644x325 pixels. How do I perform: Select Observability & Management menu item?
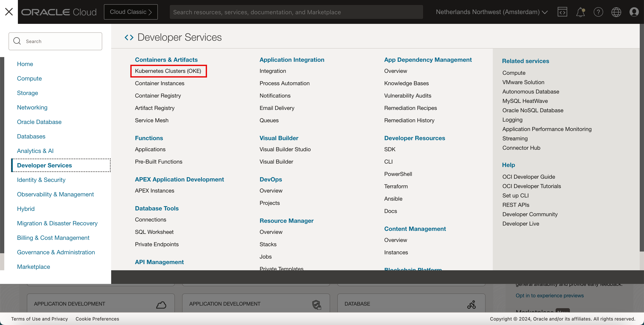55,194
